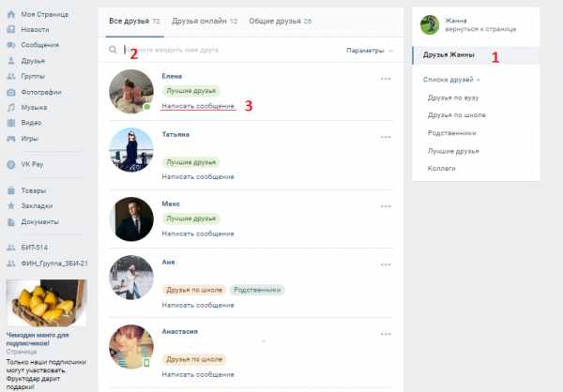563x392 pixels.
Task: Click the search magnifier icon
Action: (x=113, y=50)
